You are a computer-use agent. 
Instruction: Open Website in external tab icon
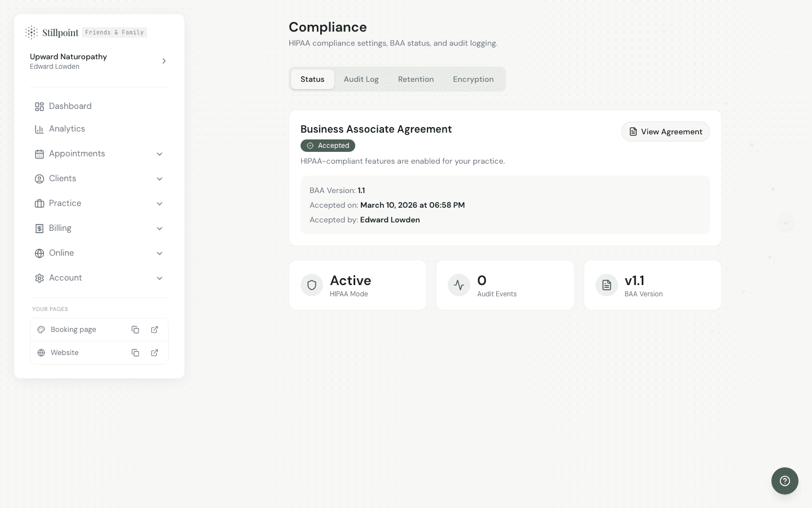[x=155, y=353]
